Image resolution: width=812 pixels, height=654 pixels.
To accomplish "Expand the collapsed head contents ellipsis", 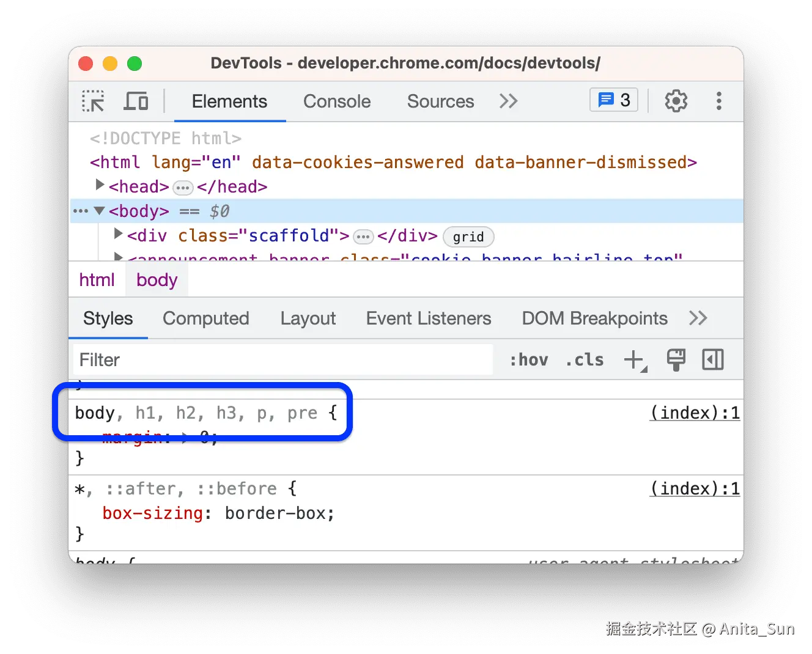I will (x=183, y=188).
